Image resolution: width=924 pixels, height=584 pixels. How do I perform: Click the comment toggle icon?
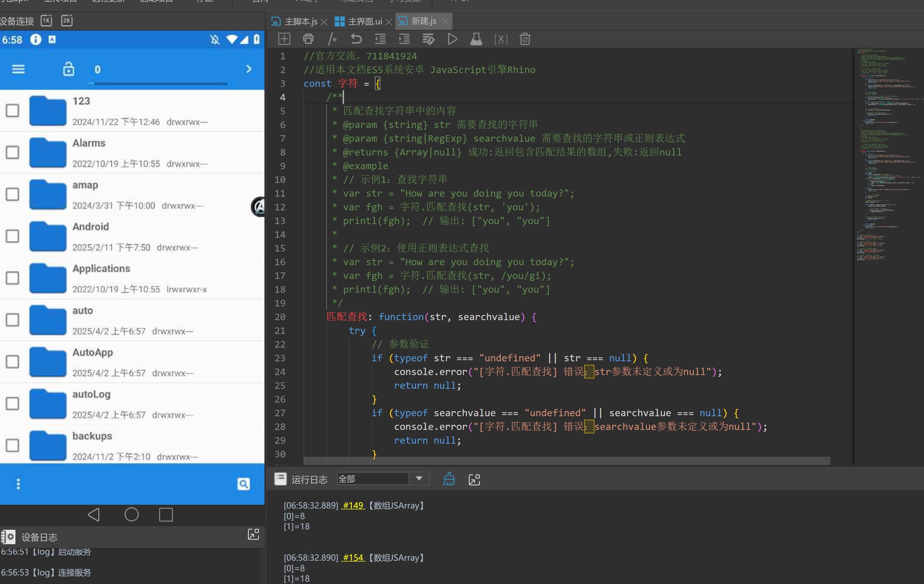coord(332,39)
